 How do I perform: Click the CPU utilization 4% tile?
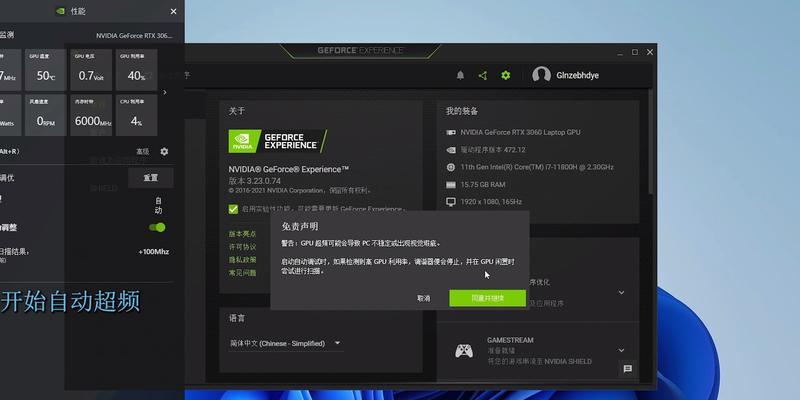pos(136,115)
